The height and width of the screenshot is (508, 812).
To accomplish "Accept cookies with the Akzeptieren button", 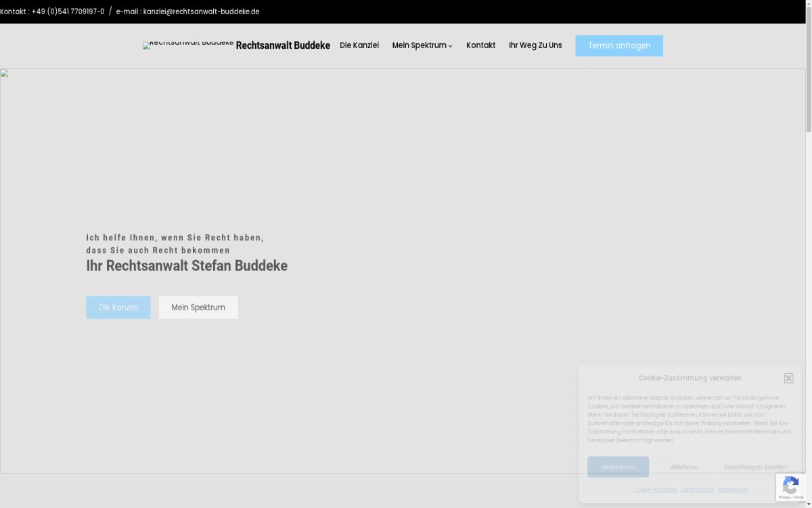I will (618, 467).
